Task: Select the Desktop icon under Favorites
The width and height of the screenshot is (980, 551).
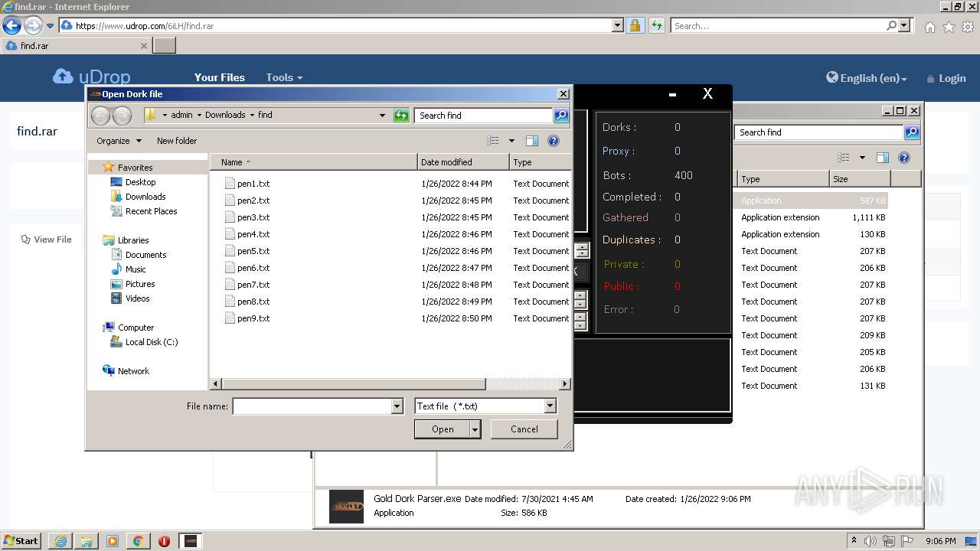Action: click(133, 182)
